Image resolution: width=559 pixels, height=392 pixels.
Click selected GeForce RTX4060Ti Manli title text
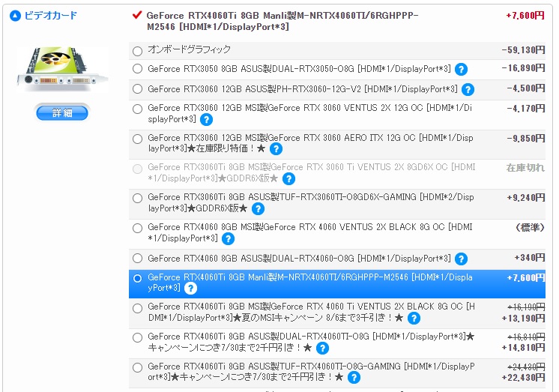pos(282,21)
